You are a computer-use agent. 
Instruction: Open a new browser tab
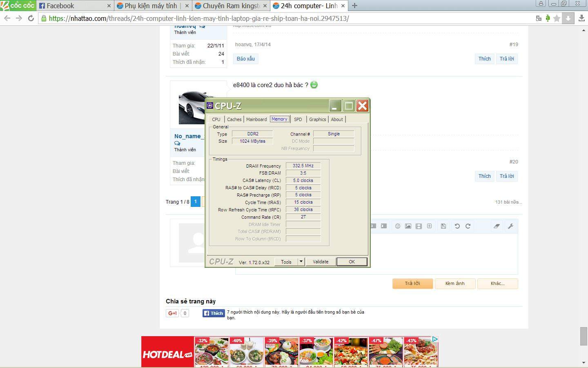(354, 6)
